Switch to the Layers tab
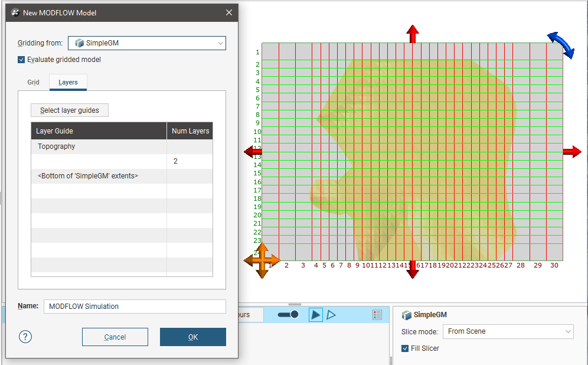Screen dimensions: 588x365 point(67,83)
